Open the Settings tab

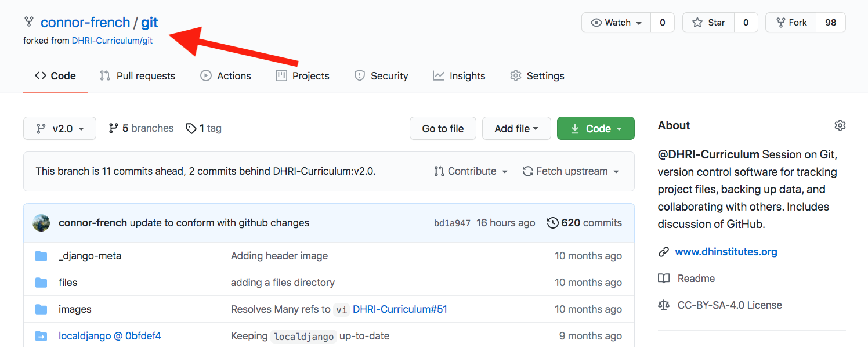click(x=537, y=76)
